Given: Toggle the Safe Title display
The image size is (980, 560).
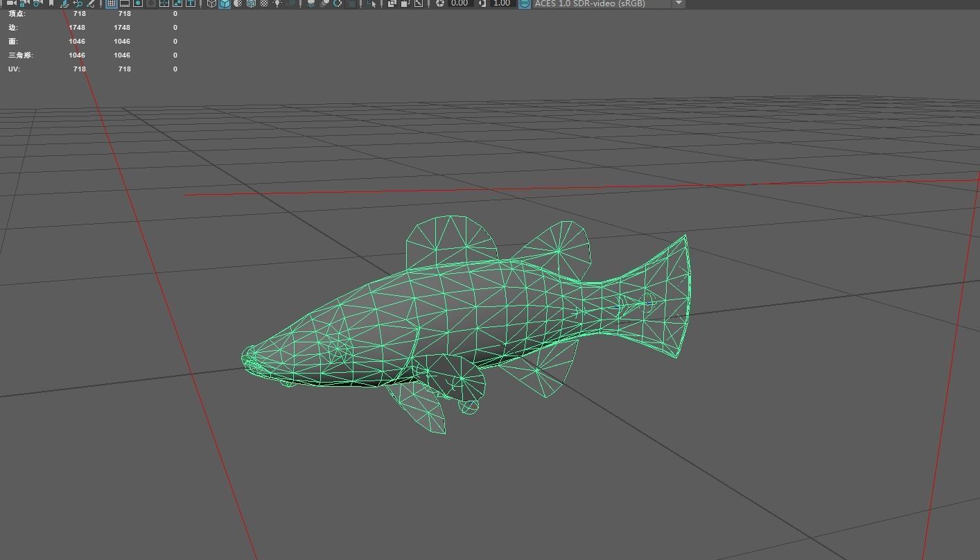Looking at the screenshot, I should [x=190, y=3].
